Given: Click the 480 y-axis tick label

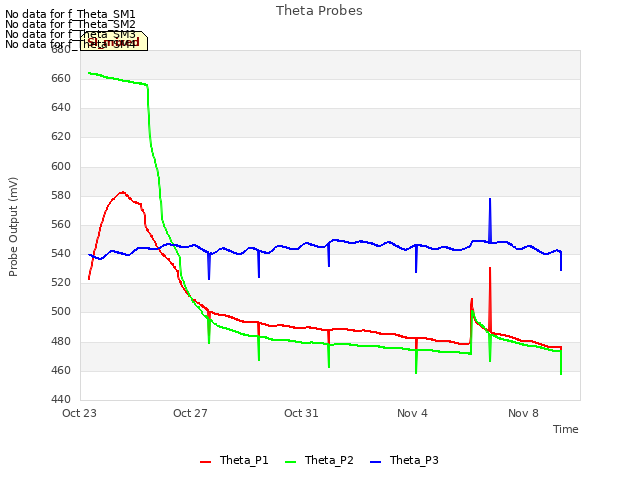Looking at the screenshot, I should pyautogui.click(x=61, y=341).
